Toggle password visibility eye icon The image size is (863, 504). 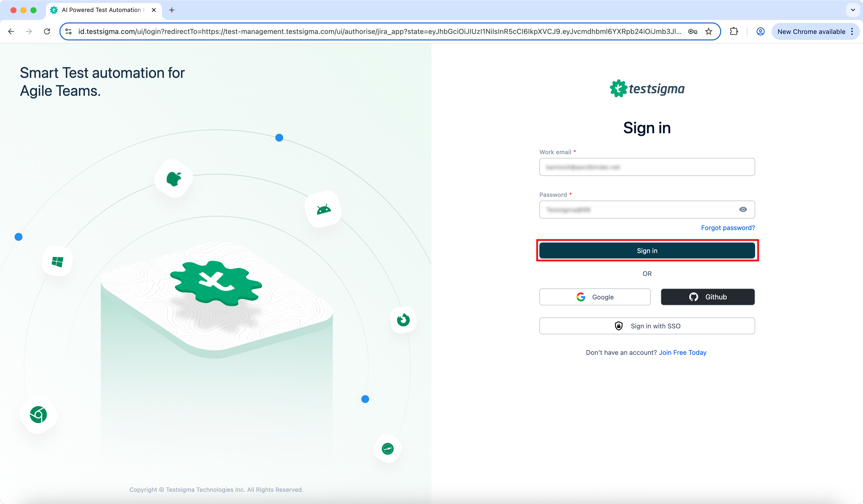(x=743, y=209)
